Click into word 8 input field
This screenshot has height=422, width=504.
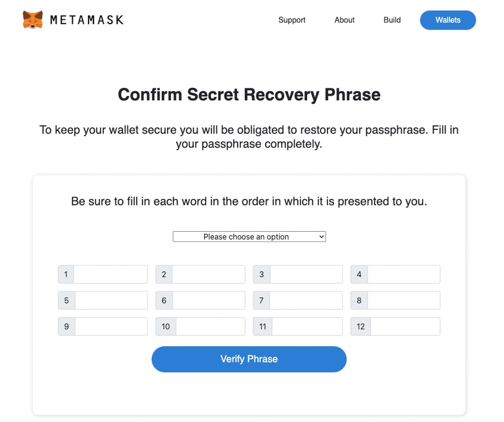[403, 300]
